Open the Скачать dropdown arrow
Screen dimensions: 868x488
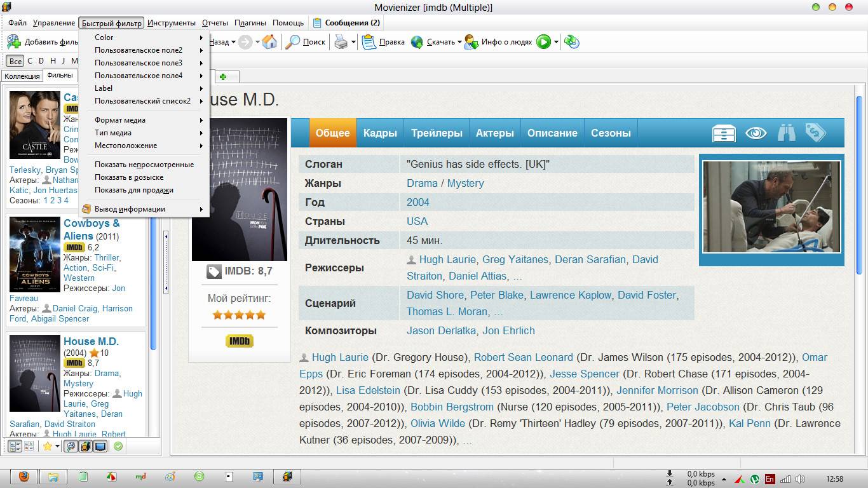[459, 43]
